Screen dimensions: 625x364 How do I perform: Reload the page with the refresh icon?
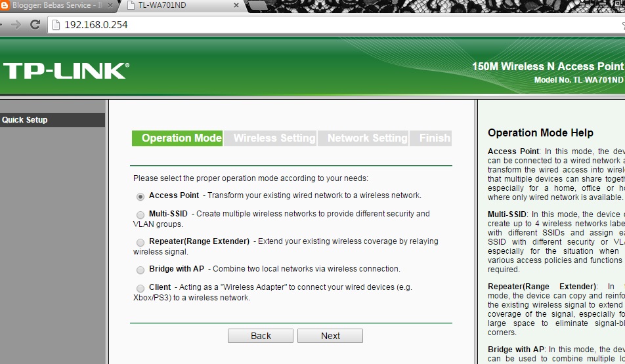35,25
